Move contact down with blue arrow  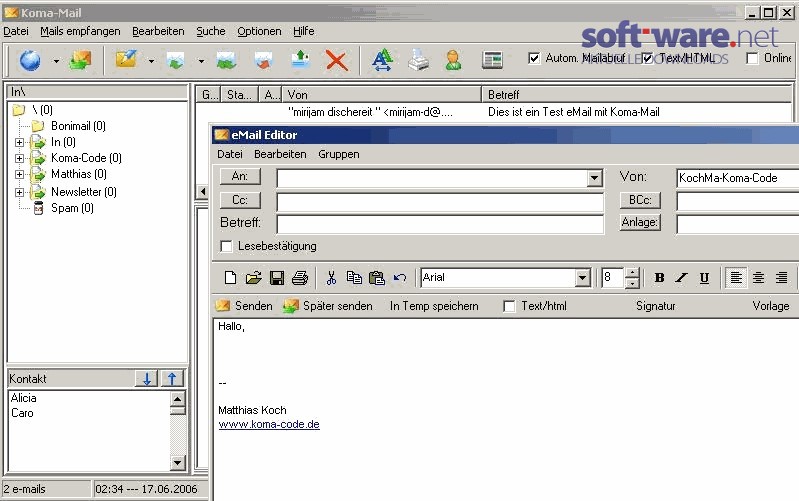coord(147,379)
